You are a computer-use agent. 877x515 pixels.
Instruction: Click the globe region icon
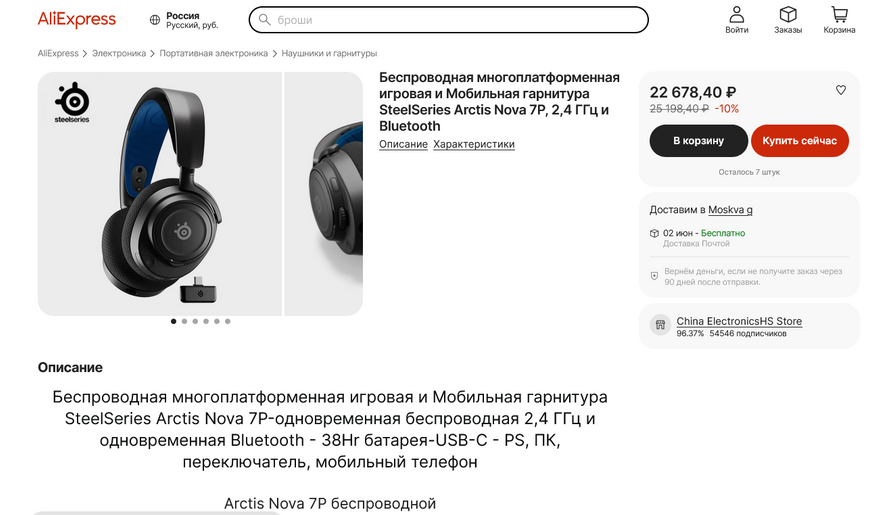click(x=155, y=20)
